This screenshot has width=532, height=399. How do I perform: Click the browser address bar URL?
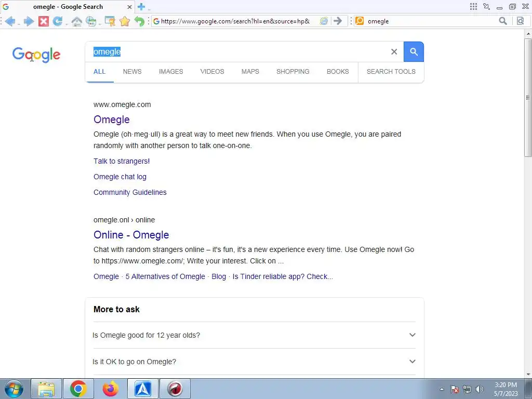(x=235, y=21)
